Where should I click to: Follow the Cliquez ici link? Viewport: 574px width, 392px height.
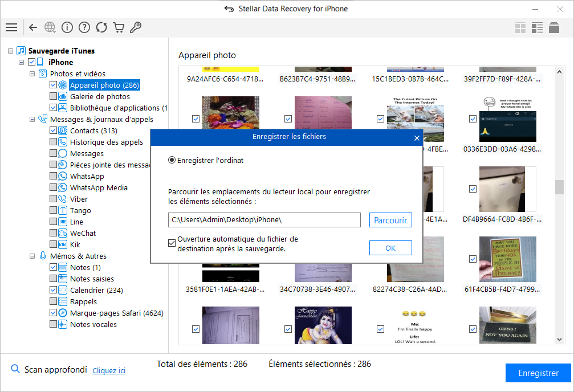click(x=109, y=370)
